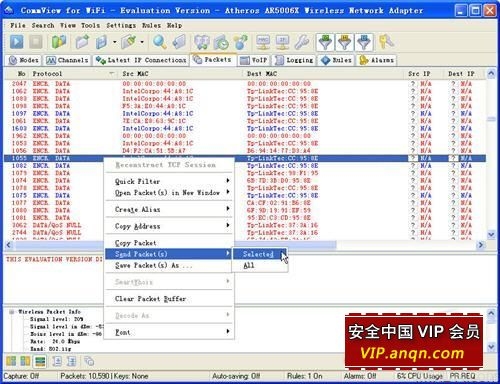This screenshot has height=384, width=500.
Task: Toggle the blue funnel packet filter
Action: [364, 42]
